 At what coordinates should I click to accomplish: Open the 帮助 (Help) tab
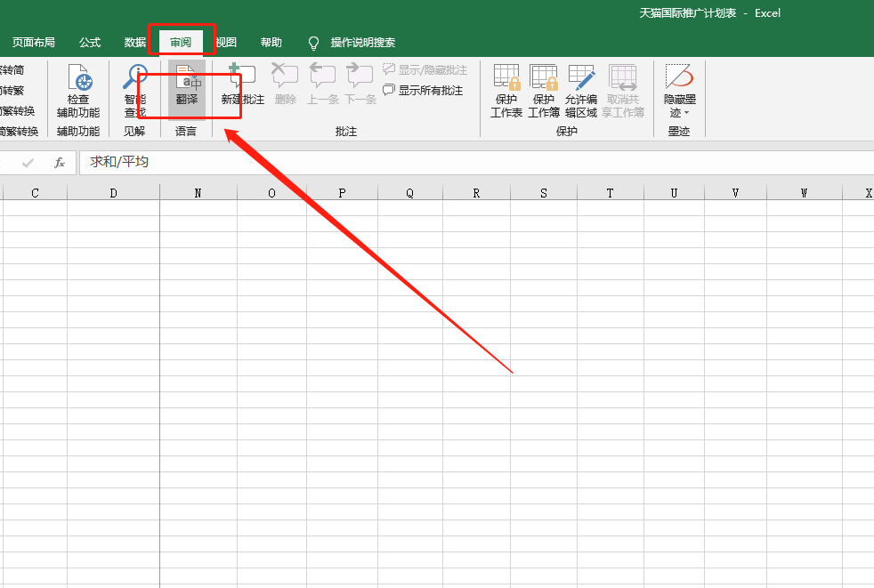pyautogui.click(x=271, y=43)
